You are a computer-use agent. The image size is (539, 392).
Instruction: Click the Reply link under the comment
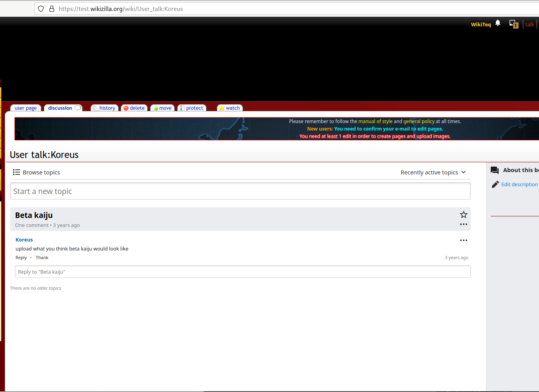point(21,258)
